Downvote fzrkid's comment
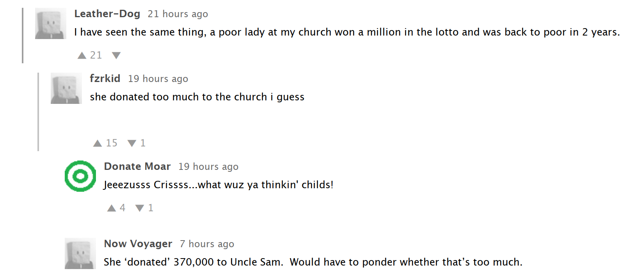This screenshot has width=644, height=280. [x=132, y=143]
